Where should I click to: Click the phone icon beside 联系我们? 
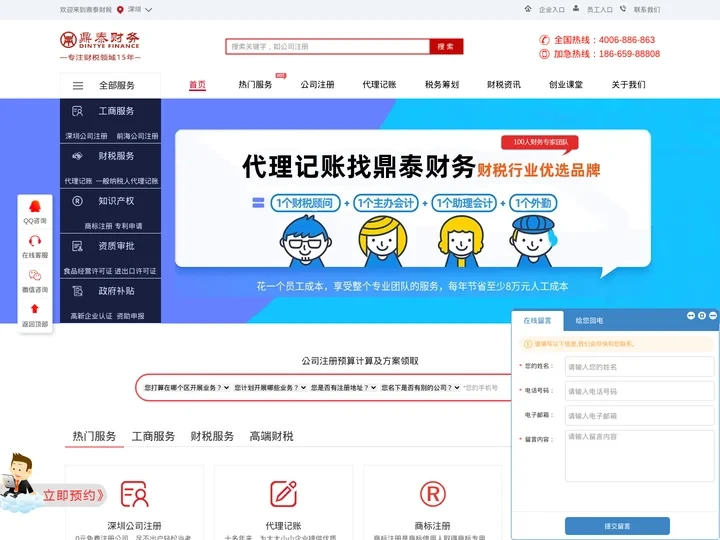[x=623, y=9]
